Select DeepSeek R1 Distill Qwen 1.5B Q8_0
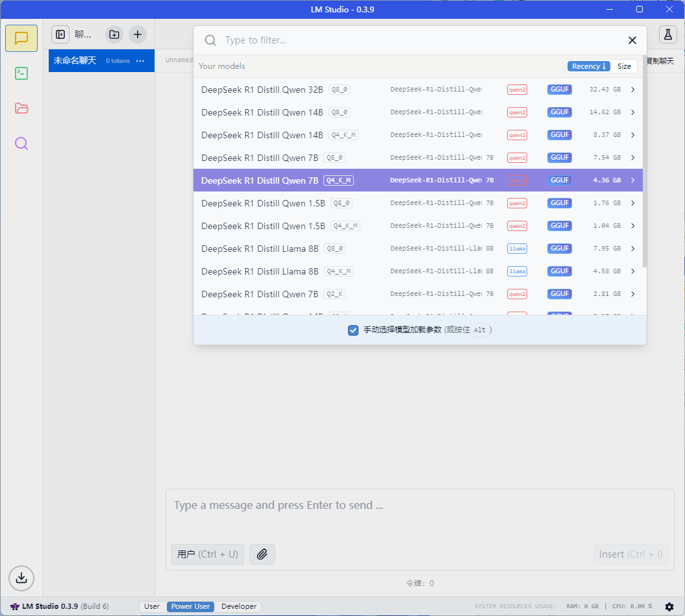This screenshot has height=616, width=685. pos(418,203)
